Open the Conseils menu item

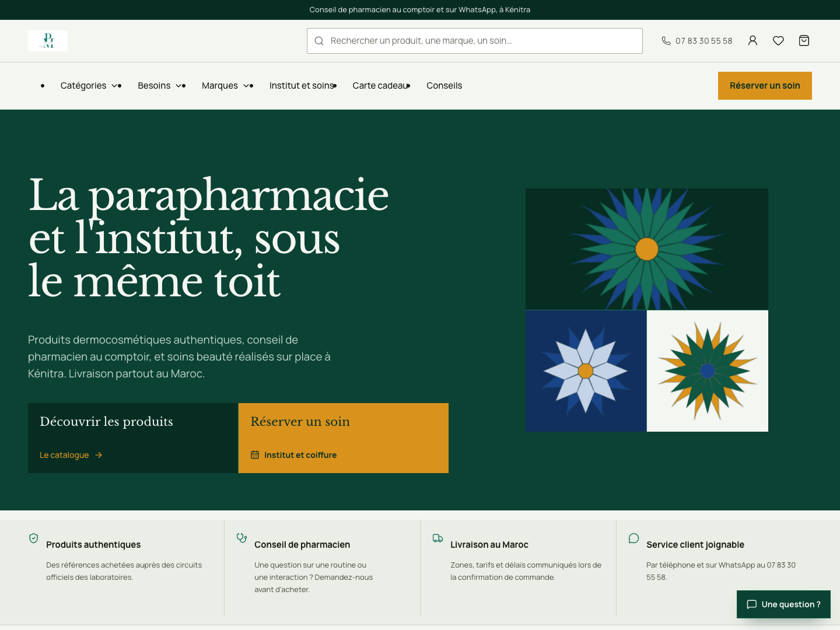[444, 86]
